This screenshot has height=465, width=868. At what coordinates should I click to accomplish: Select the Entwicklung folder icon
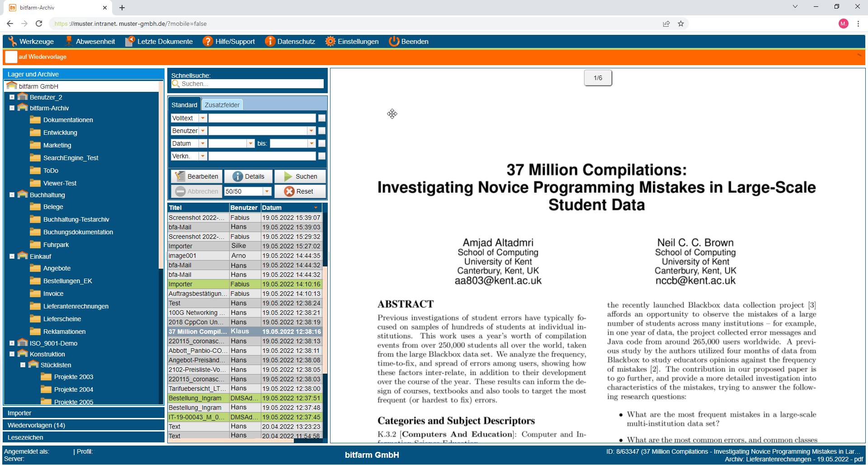(35, 133)
